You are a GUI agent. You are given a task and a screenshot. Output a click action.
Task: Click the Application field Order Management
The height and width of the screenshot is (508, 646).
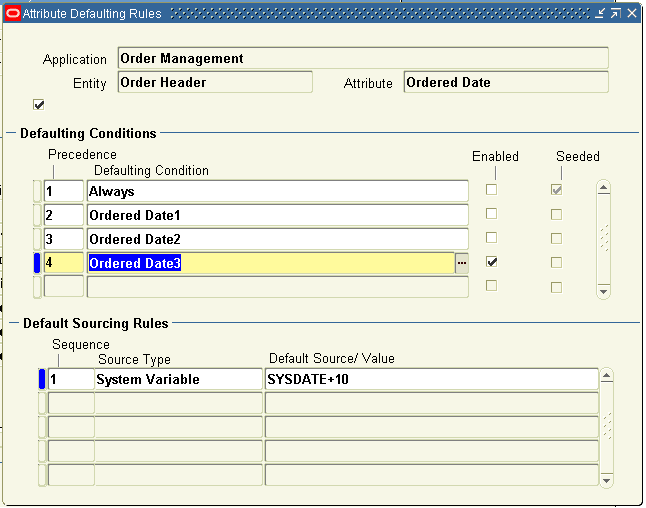tap(363, 58)
